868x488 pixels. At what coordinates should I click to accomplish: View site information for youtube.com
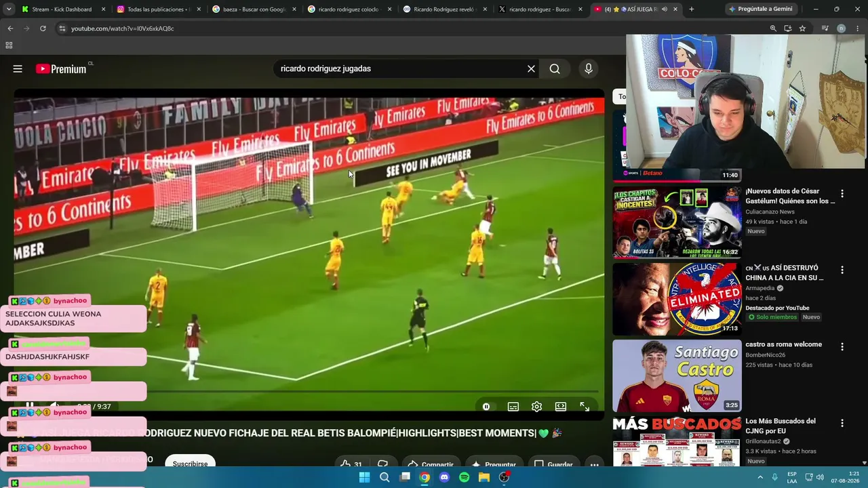pos(62,28)
